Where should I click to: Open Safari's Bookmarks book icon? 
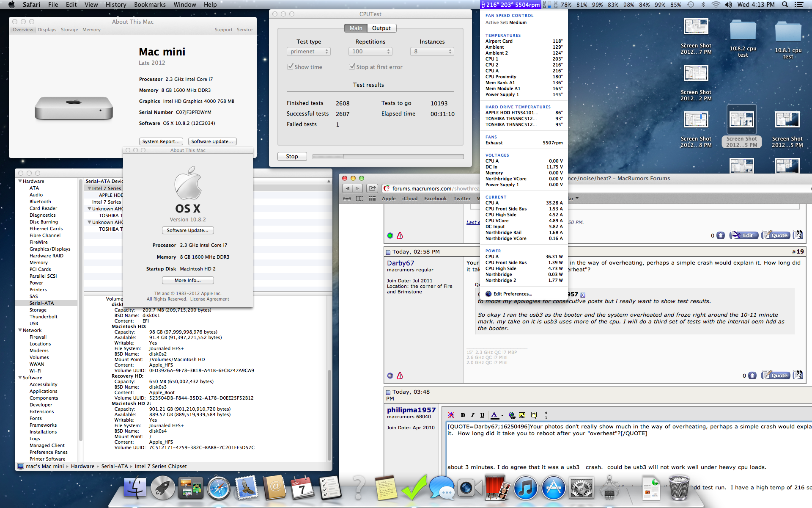(359, 199)
